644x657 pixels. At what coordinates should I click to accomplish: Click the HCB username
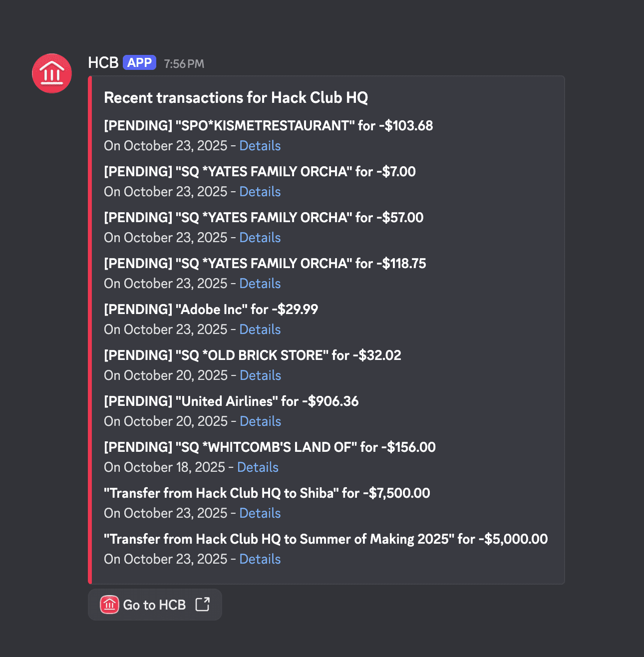click(103, 63)
